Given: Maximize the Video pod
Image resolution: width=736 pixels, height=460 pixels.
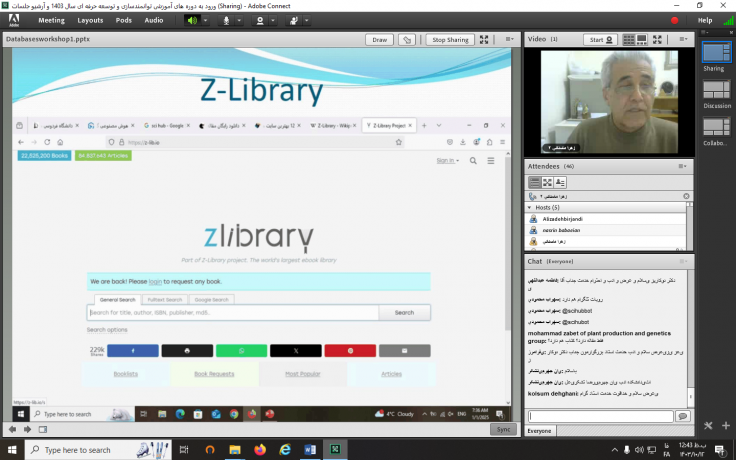Looking at the screenshot, I should (657, 39).
